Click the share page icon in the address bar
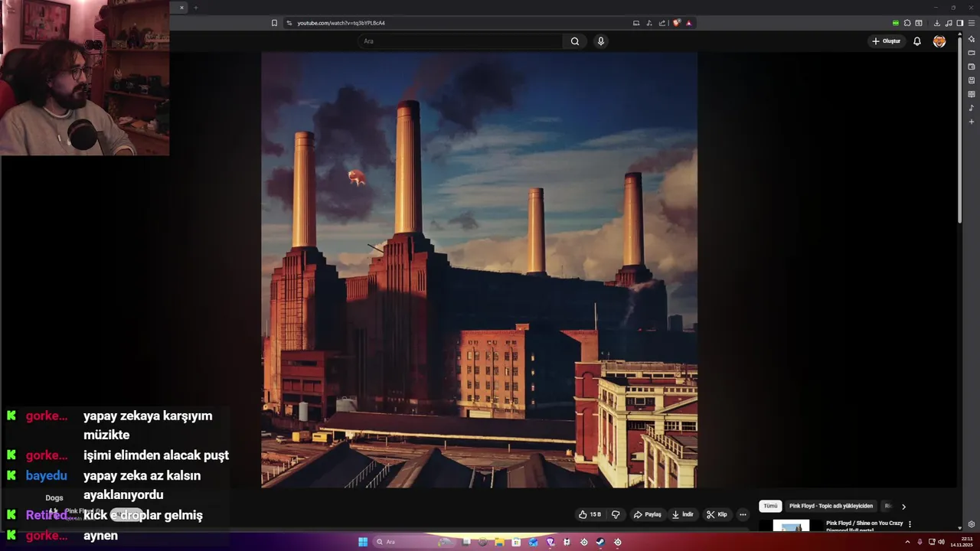This screenshot has width=980, height=551. click(662, 23)
